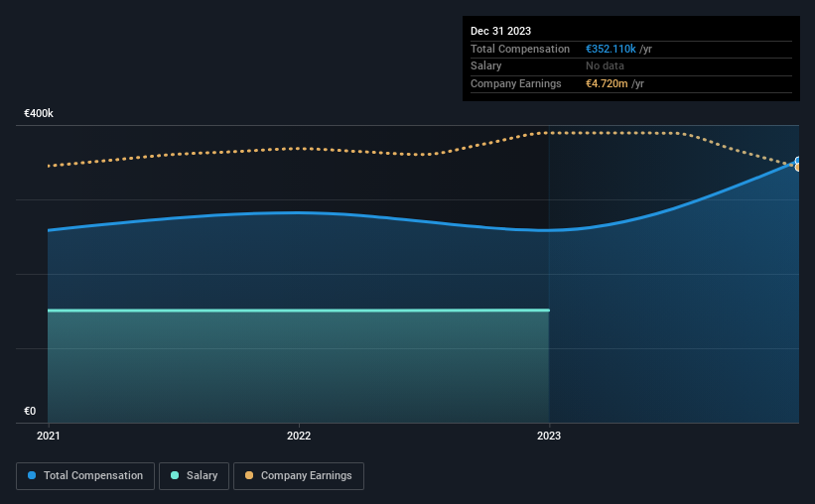Click the 2023 x-axis label
Screen dimensions: 815x504
pyautogui.click(x=549, y=436)
